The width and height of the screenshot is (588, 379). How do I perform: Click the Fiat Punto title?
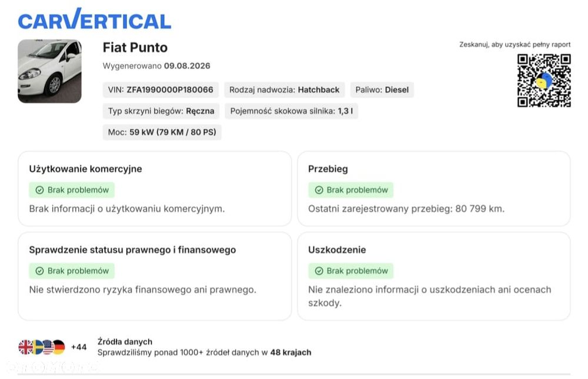pos(135,48)
